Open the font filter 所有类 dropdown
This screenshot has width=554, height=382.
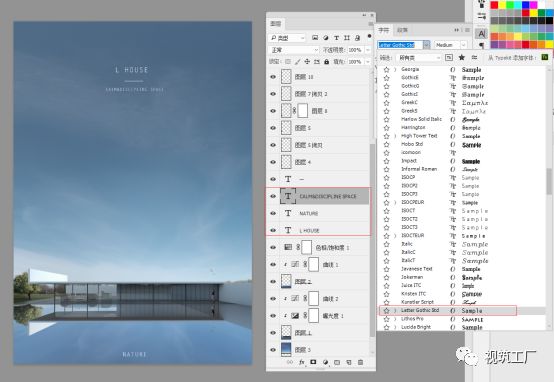[x=419, y=57]
